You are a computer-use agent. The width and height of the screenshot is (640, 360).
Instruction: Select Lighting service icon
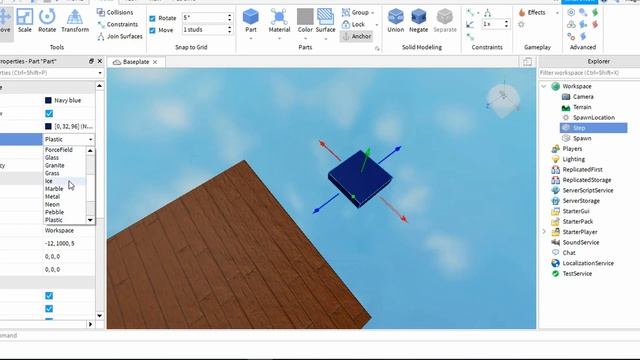[556, 159]
